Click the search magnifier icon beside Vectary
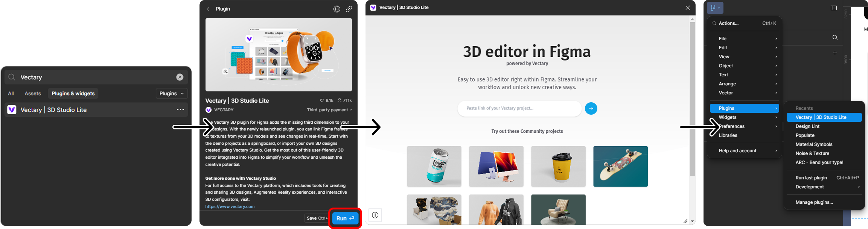Image resolution: width=868 pixels, height=229 pixels. (12, 77)
